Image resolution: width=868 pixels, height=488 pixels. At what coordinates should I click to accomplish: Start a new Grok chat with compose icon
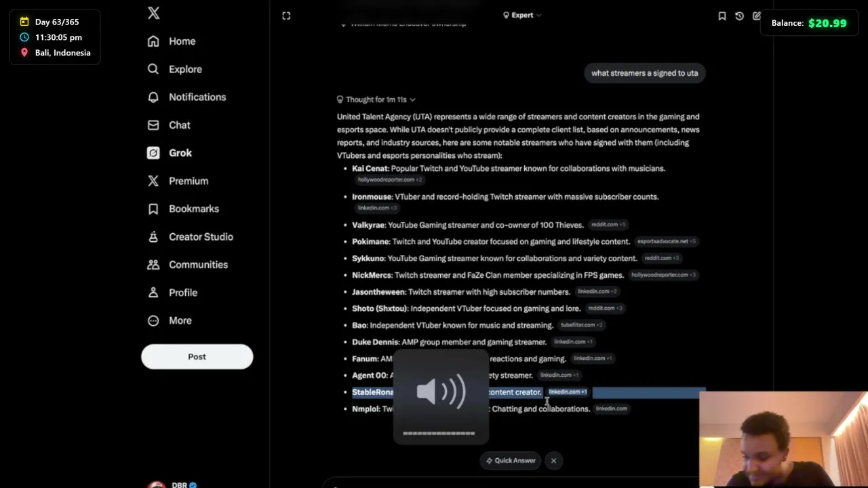point(756,16)
